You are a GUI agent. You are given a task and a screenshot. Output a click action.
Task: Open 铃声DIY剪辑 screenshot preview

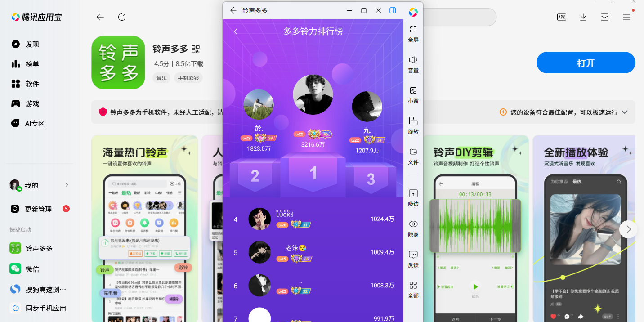(475, 228)
